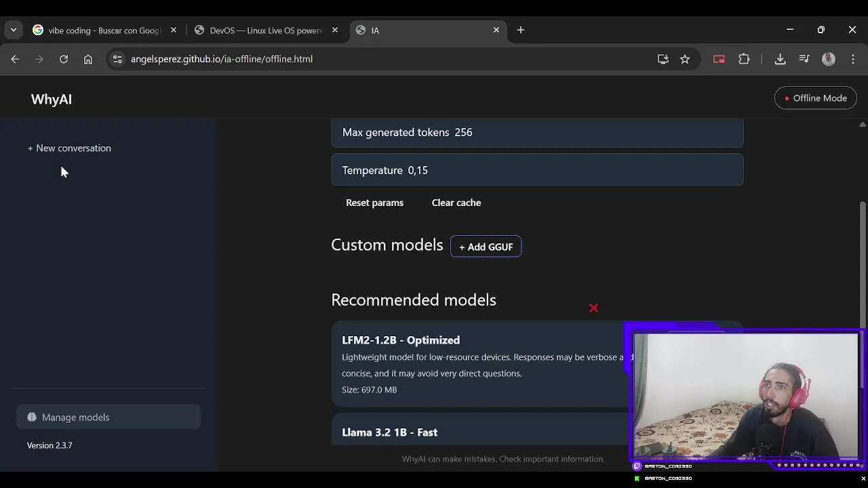Restore down the browser window
Screen dimensions: 868x488
click(821, 30)
